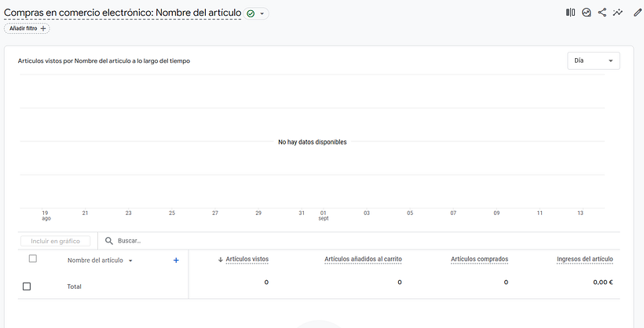
Task: Open the Insights sparkline icon
Action: click(x=618, y=13)
